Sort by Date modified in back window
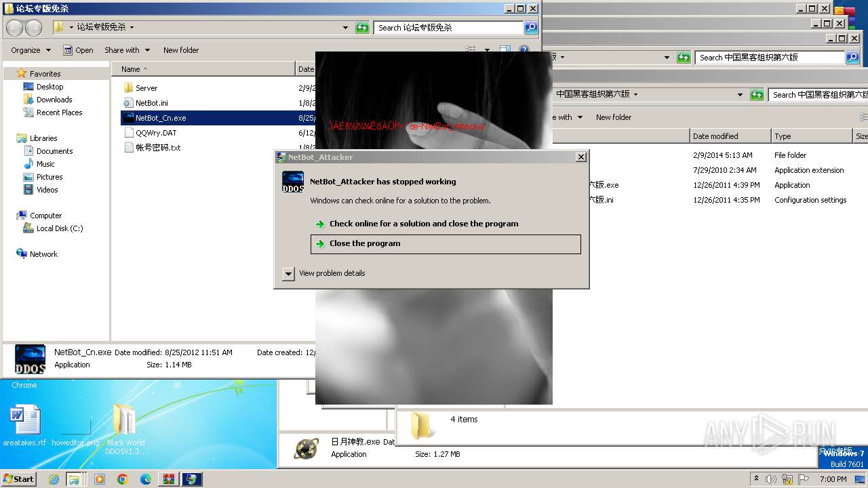Image resolution: width=868 pixels, height=488 pixels. tap(730, 136)
